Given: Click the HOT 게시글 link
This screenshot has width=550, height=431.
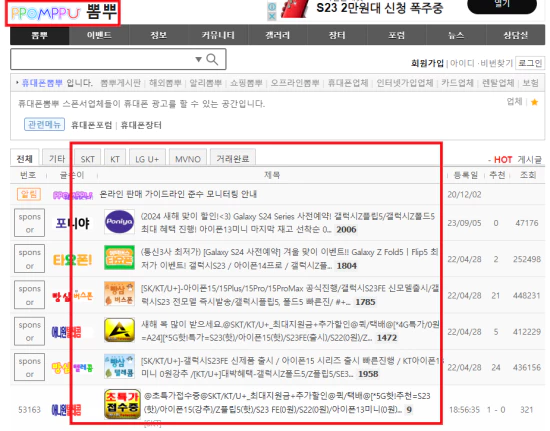Looking at the screenshot, I should click(518, 160).
